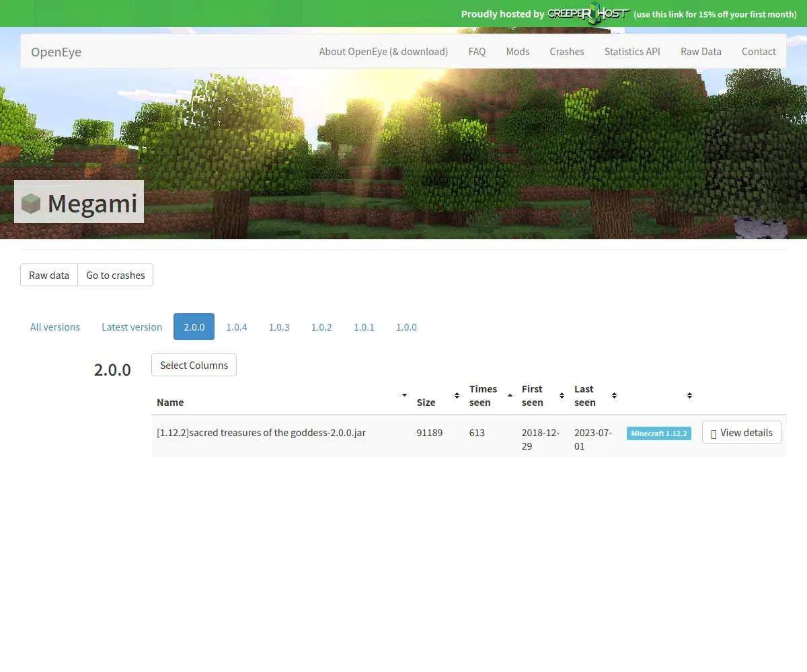Open the FAQ page
This screenshot has height=672, width=807.
(x=477, y=51)
